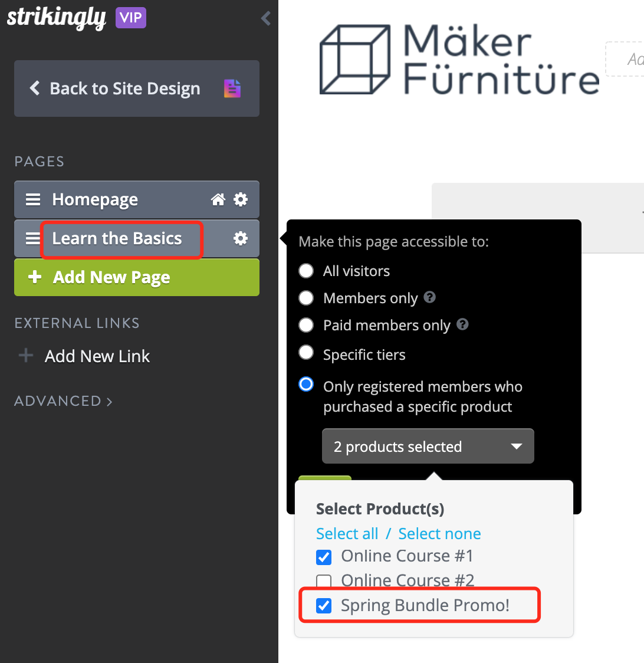Check the Online Course #2 checkbox
Viewport: 644px width, 663px height.
point(324,581)
